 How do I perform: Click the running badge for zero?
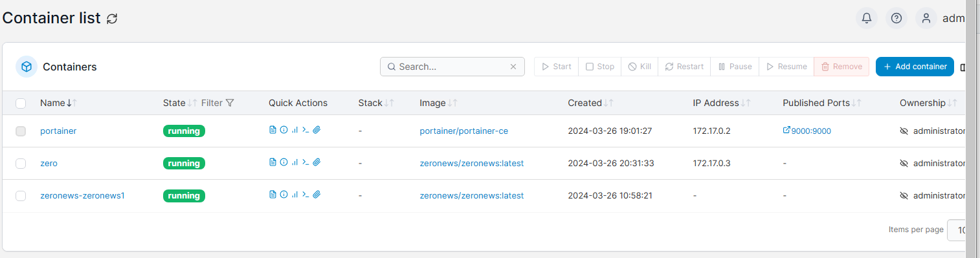click(x=184, y=163)
